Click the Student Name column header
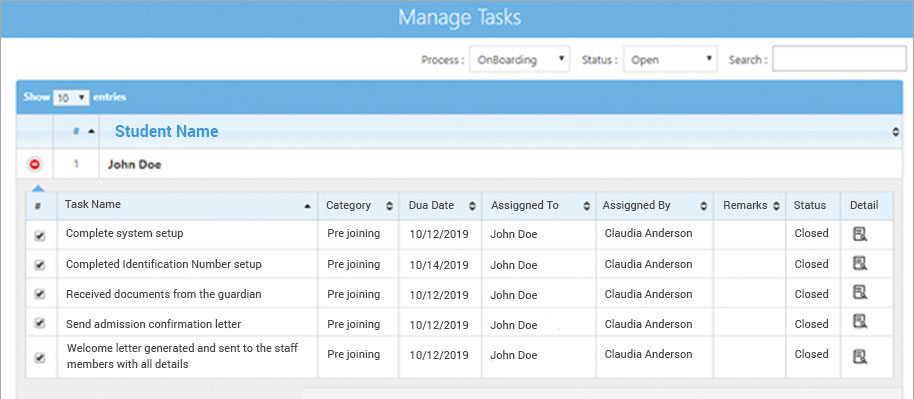The width and height of the screenshot is (914, 399). pos(167,131)
